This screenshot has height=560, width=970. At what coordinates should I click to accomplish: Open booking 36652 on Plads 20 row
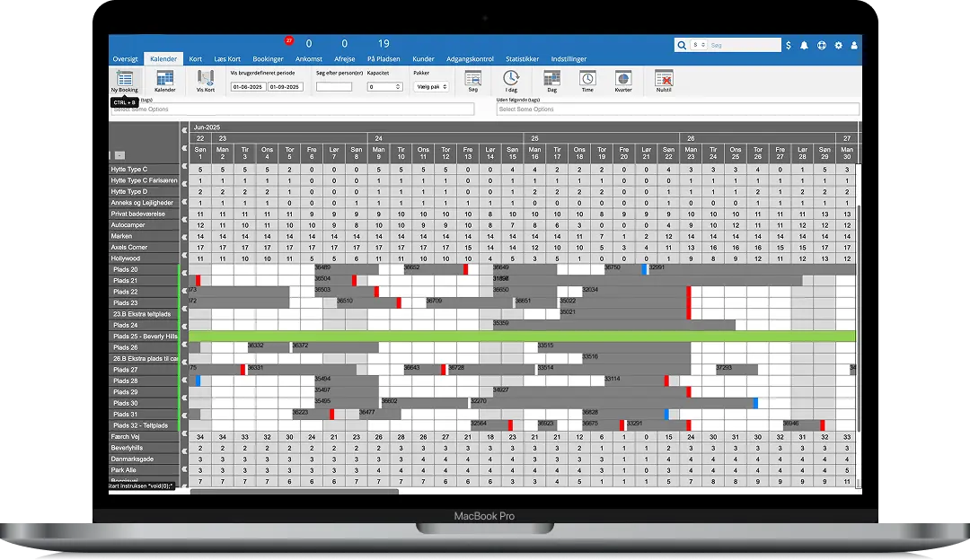(x=435, y=269)
